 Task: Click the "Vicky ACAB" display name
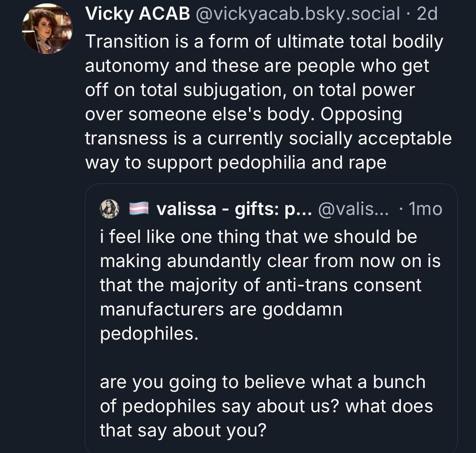click(x=137, y=15)
